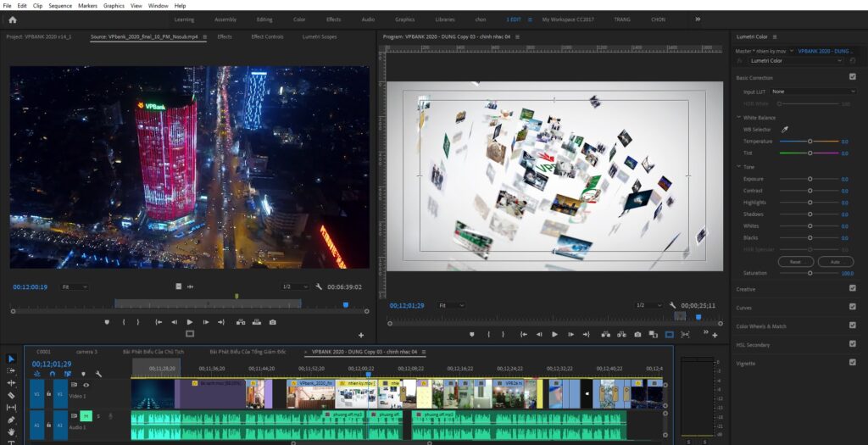This screenshot has height=445, width=868.
Task: Select the Slip tool
Action: point(11,408)
